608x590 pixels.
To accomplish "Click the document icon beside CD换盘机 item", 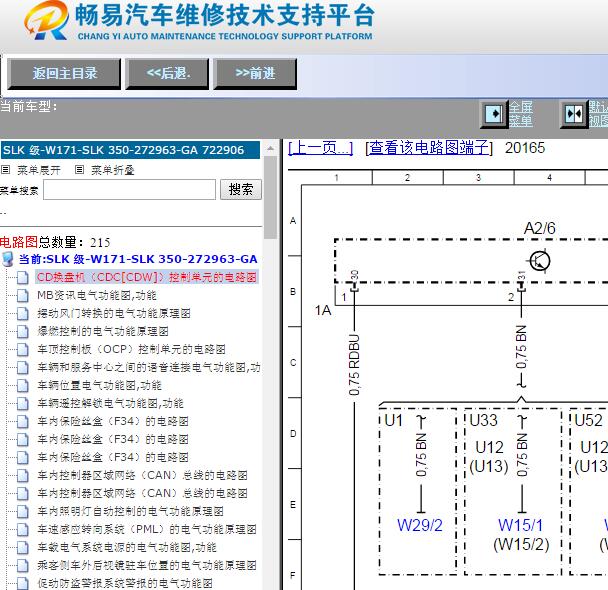I will [x=22, y=278].
